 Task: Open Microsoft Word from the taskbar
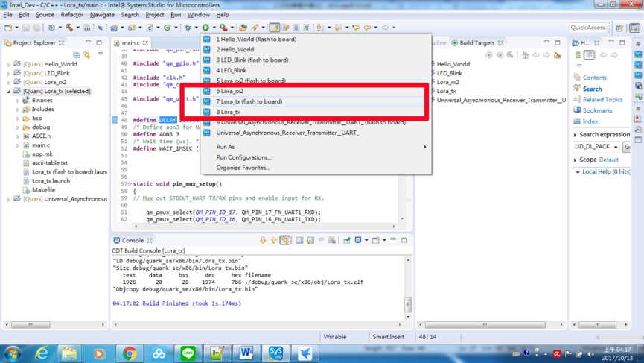tap(246, 353)
